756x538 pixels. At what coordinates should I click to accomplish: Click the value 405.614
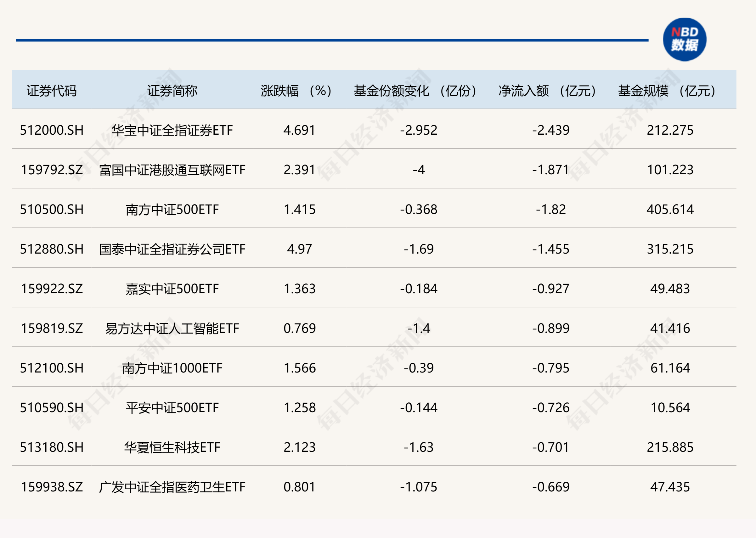670,209
